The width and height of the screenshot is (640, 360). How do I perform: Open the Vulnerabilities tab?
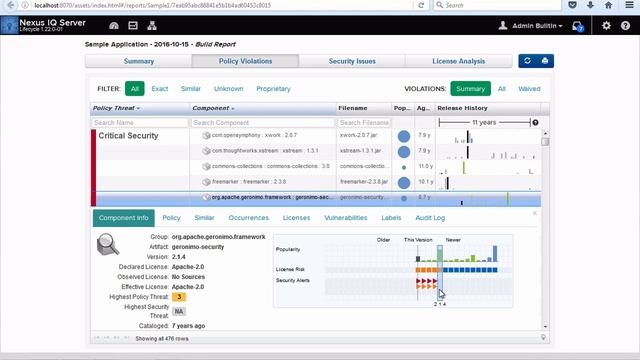click(346, 218)
